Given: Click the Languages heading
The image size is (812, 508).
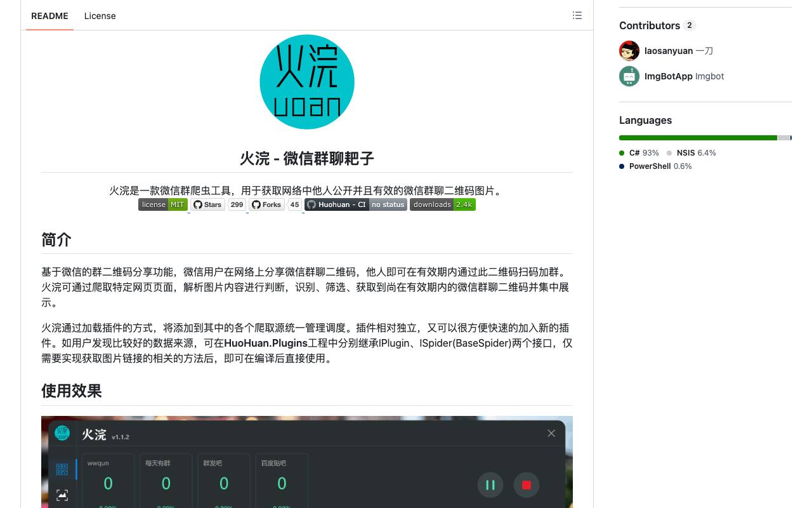Looking at the screenshot, I should 645,121.
